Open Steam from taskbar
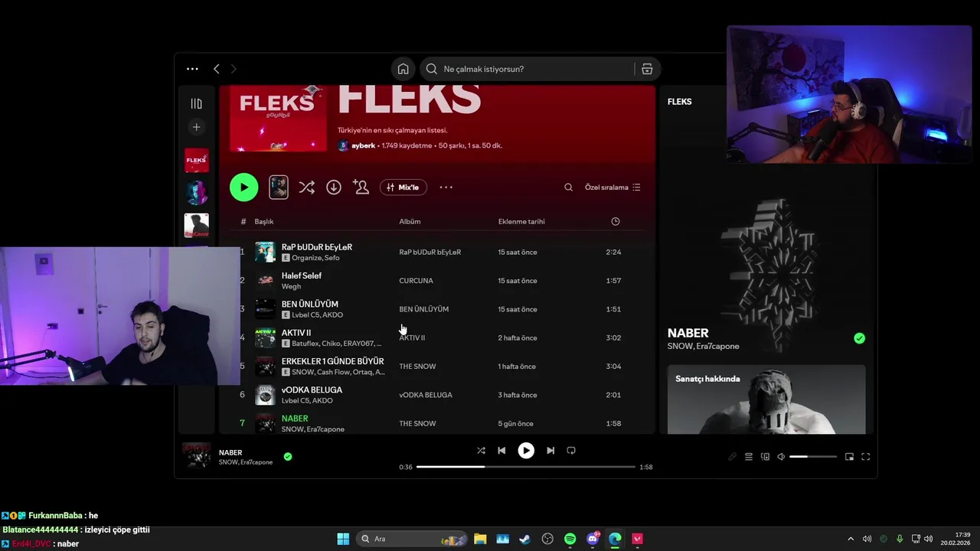This screenshot has height=551, width=980. pos(524,539)
